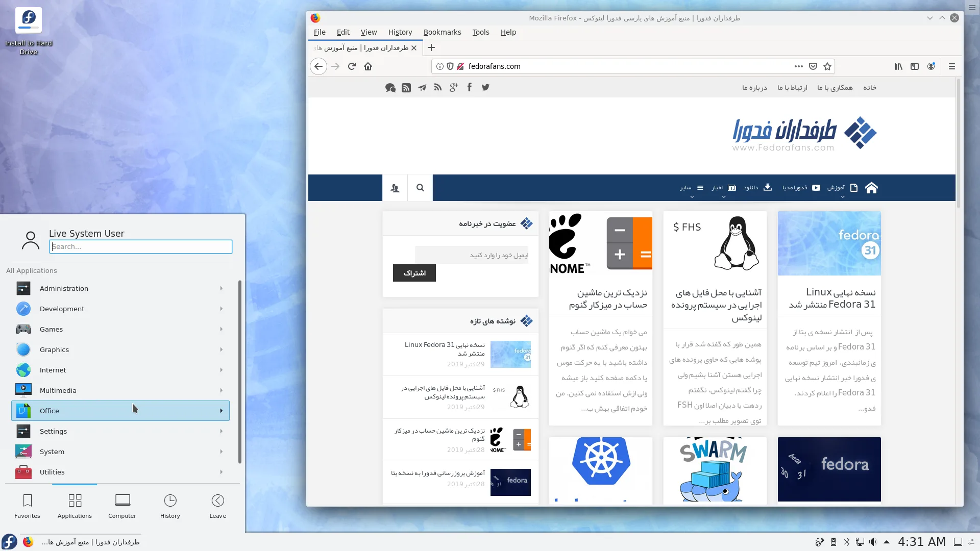Click the Firefox back arrow button
980x551 pixels.
click(318, 66)
